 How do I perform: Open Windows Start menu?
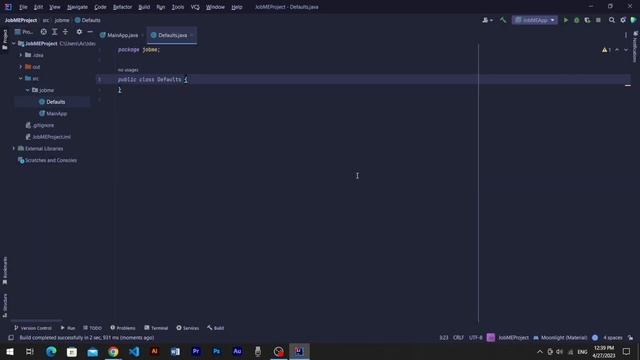coord(9,351)
